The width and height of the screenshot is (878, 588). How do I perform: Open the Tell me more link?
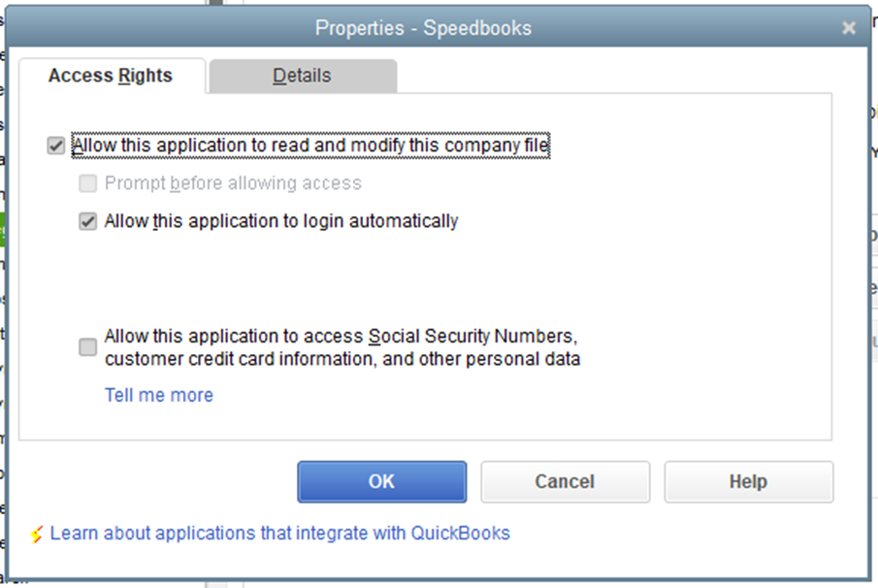(159, 395)
